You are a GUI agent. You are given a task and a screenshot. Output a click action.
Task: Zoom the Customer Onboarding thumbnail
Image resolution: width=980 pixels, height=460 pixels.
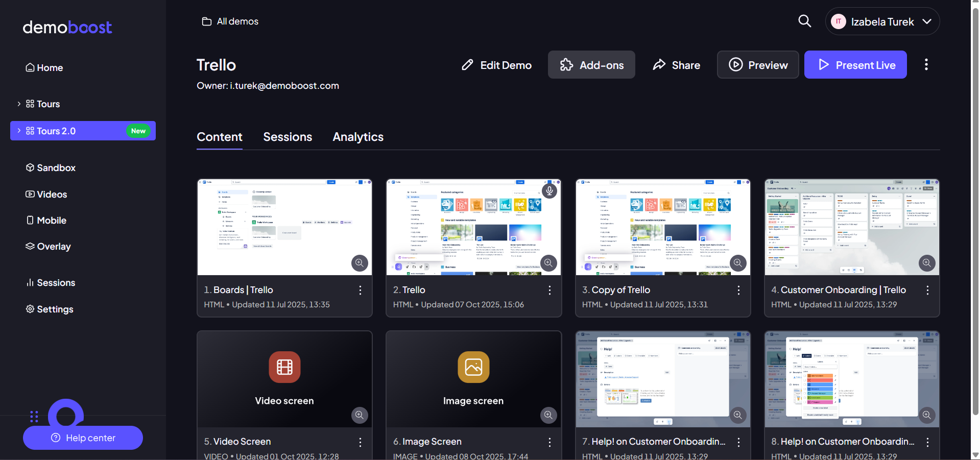point(927,263)
